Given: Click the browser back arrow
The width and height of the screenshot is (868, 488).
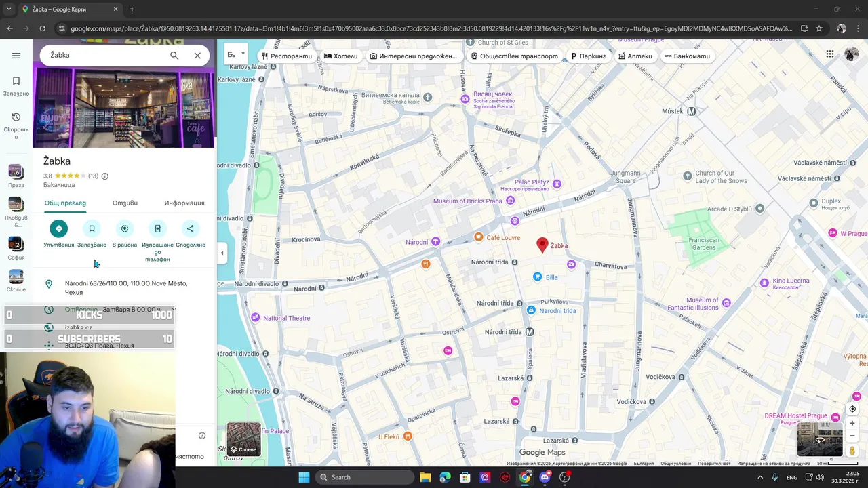Looking at the screenshot, I should pyautogui.click(x=9, y=28).
